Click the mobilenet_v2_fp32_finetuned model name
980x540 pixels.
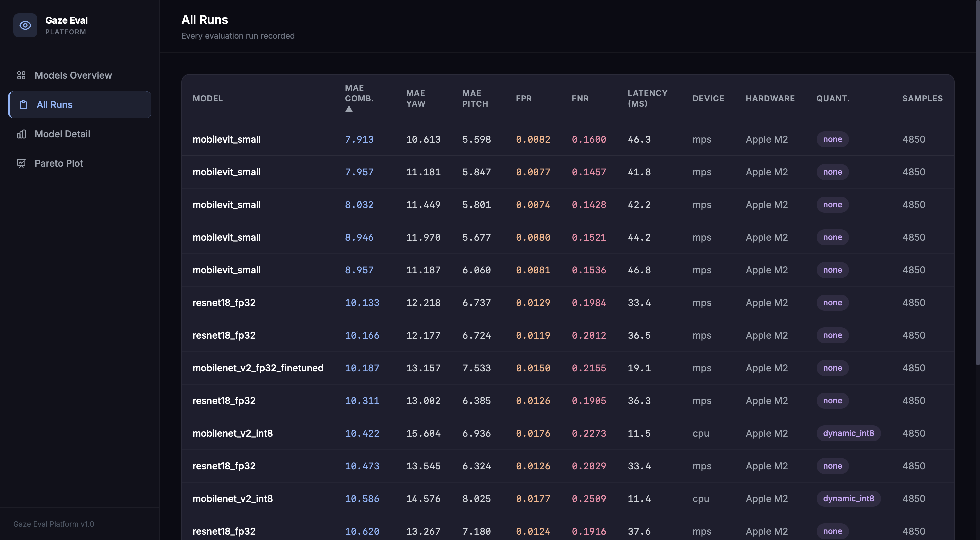coord(258,368)
